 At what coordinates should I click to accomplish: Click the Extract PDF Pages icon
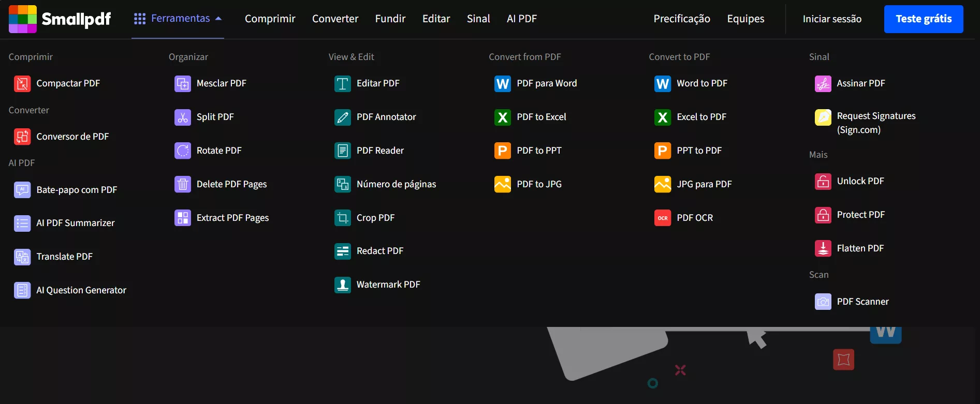pyautogui.click(x=183, y=218)
